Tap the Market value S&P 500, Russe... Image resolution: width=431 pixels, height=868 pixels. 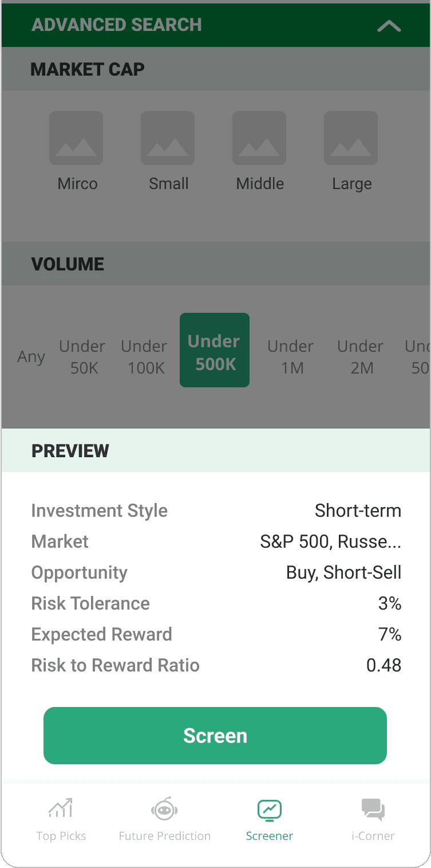(331, 541)
